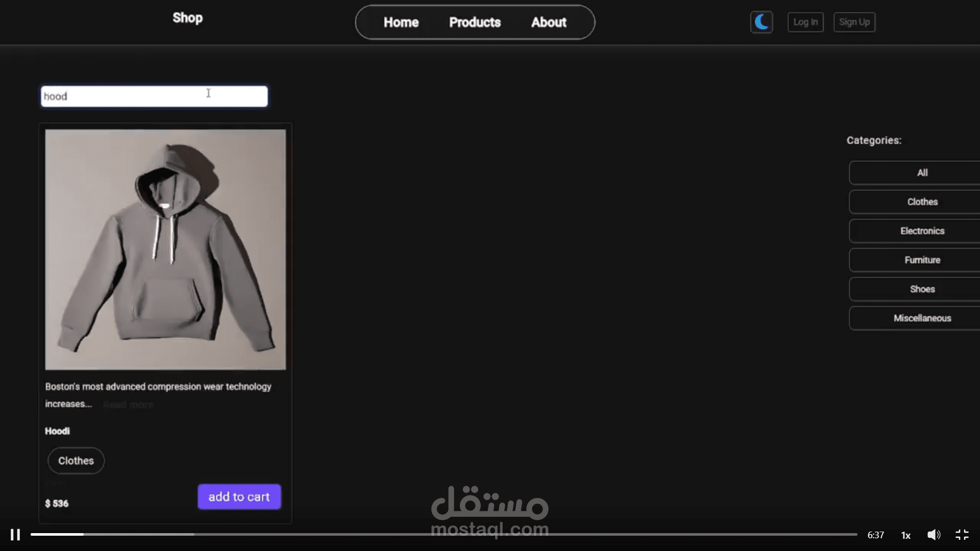Seek on the video progress bar
980x551 pixels.
point(443,534)
